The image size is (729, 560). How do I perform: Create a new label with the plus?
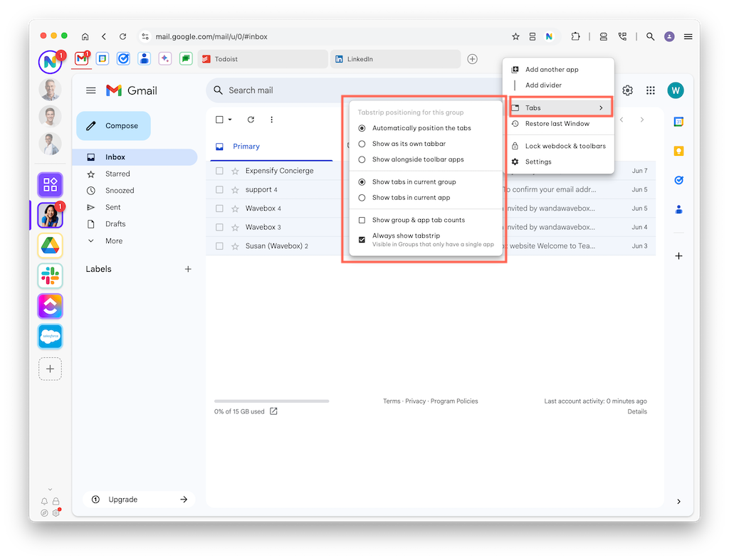[188, 269]
